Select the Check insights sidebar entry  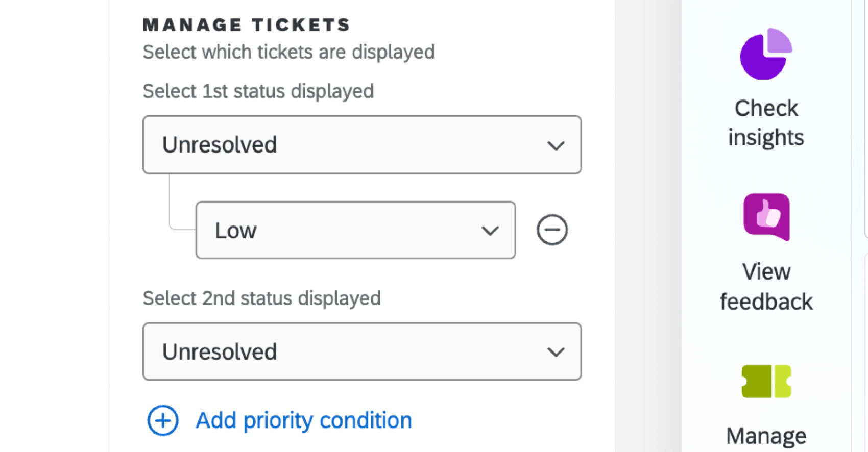[766, 122]
